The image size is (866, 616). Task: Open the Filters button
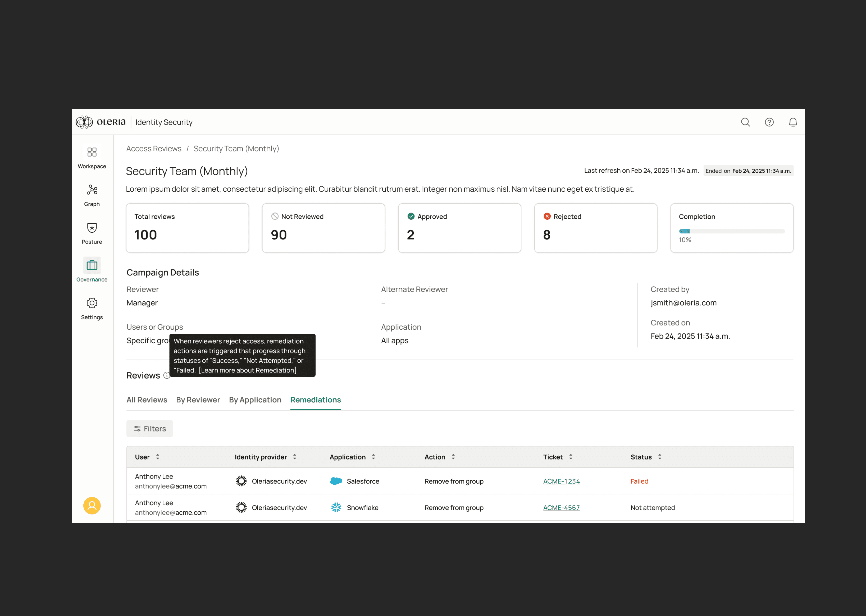(x=149, y=429)
